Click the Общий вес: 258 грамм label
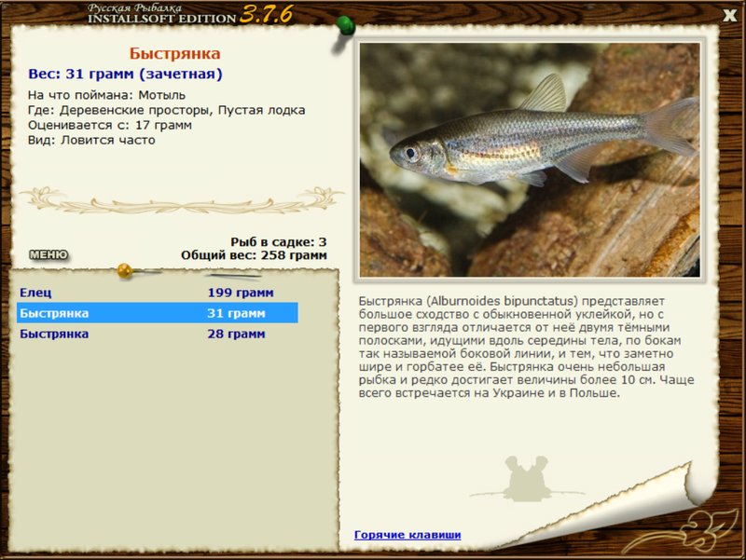This screenshot has height=560, width=746. click(254, 255)
